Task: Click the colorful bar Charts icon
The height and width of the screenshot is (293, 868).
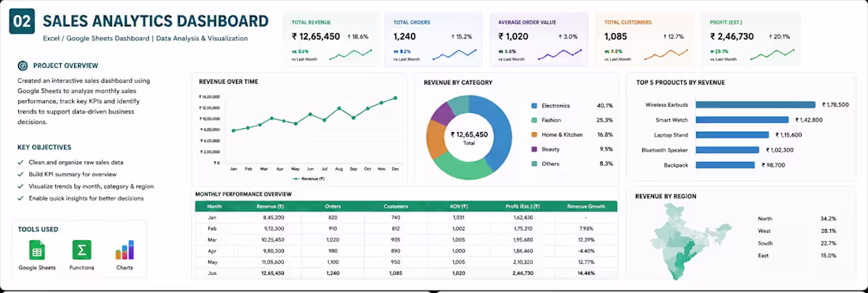Action: [x=125, y=250]
